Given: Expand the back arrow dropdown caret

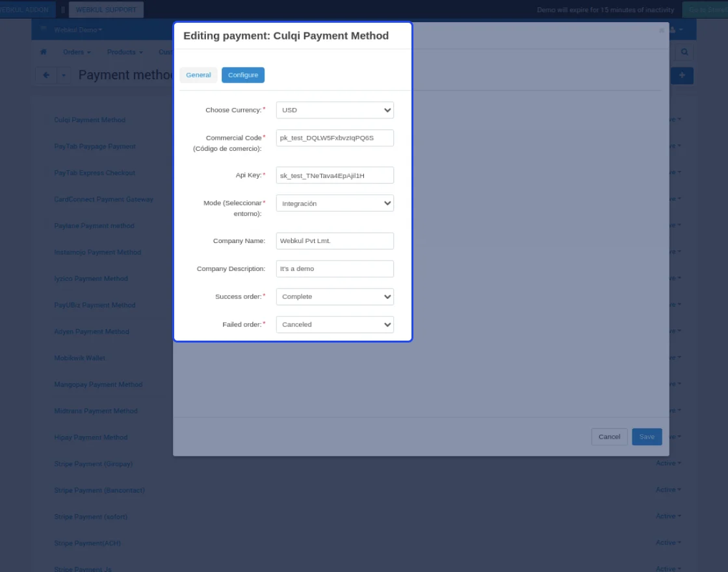Looking at the screenshot, I should 64,75.
